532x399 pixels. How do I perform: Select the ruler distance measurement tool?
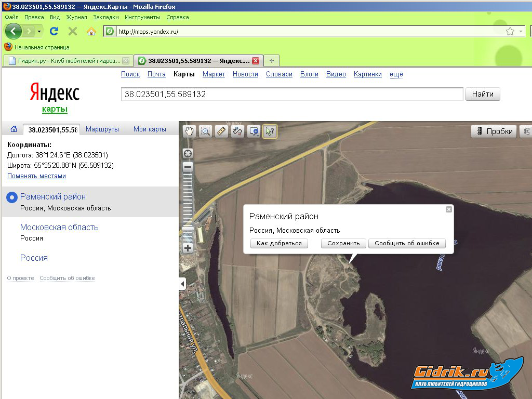[222, 131]
